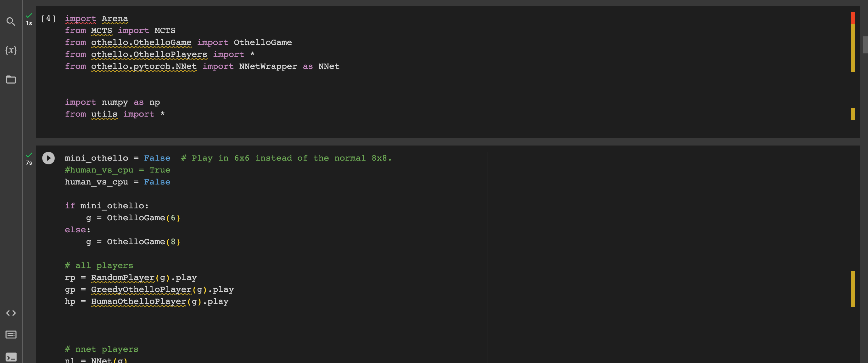Screen dimensions: 868x363
Task: Open the code snippets panel
Action: [x=11, y=313]
